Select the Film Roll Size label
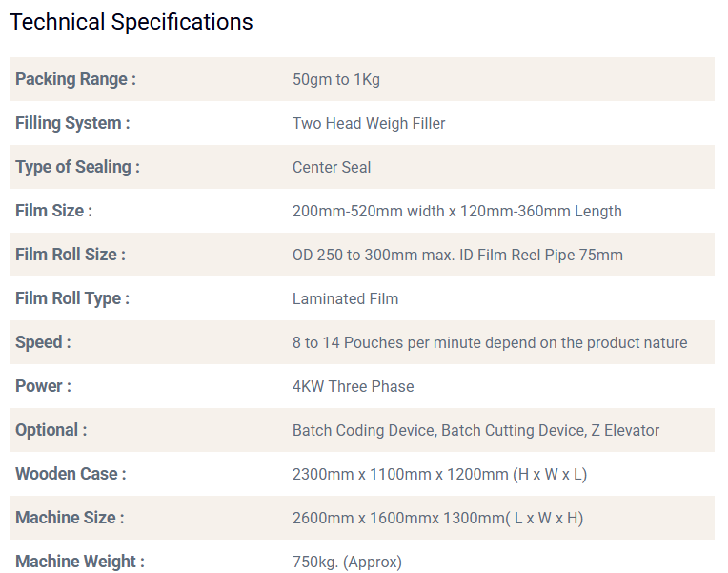 [70, 255]
